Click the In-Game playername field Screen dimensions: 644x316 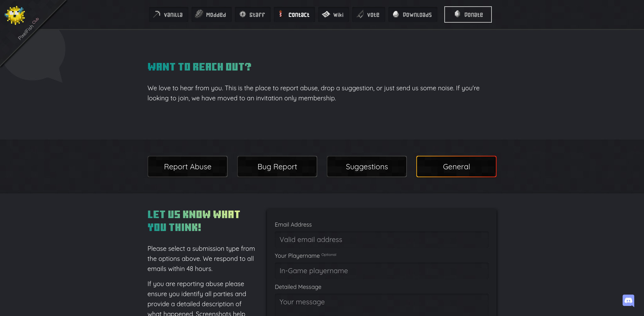click(x=381, y=271)
